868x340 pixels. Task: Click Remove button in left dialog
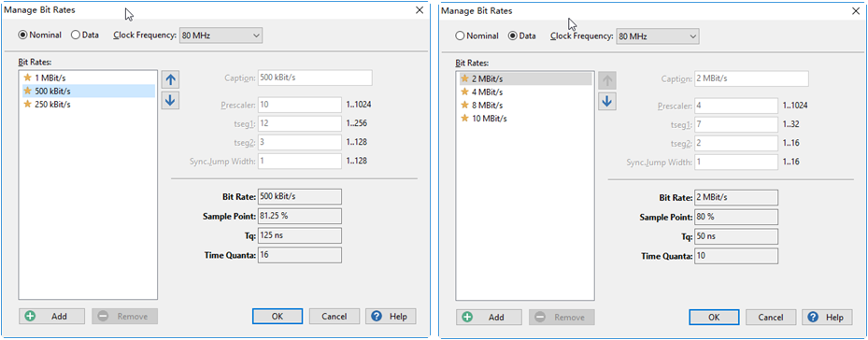click(x=124, y=317)
